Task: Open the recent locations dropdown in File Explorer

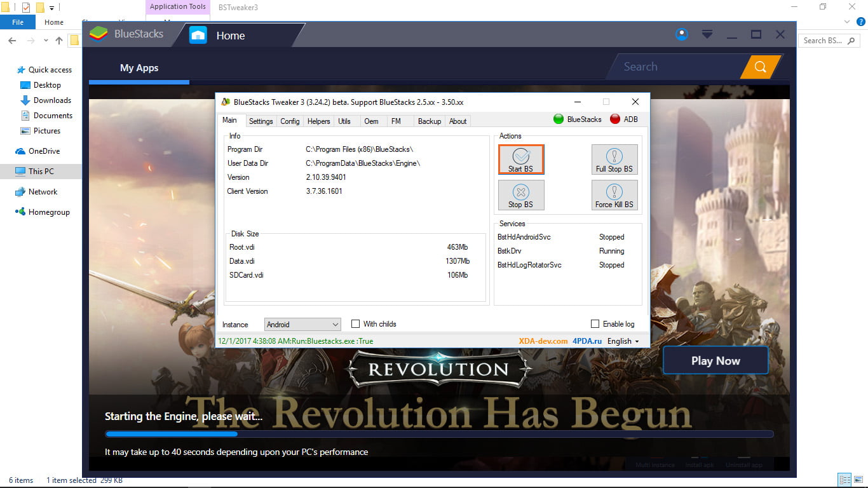Action: (x=46, y=40)
